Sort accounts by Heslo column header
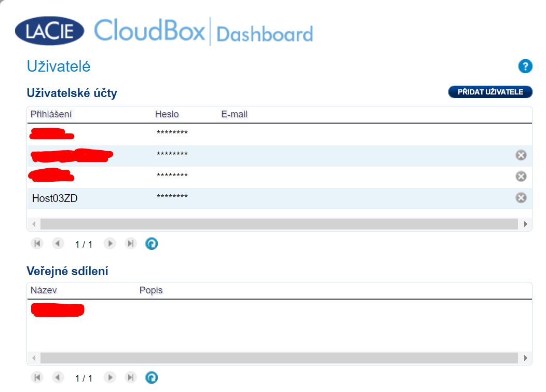The width and height of the screenshot is (546, 392). pos(167,114)
